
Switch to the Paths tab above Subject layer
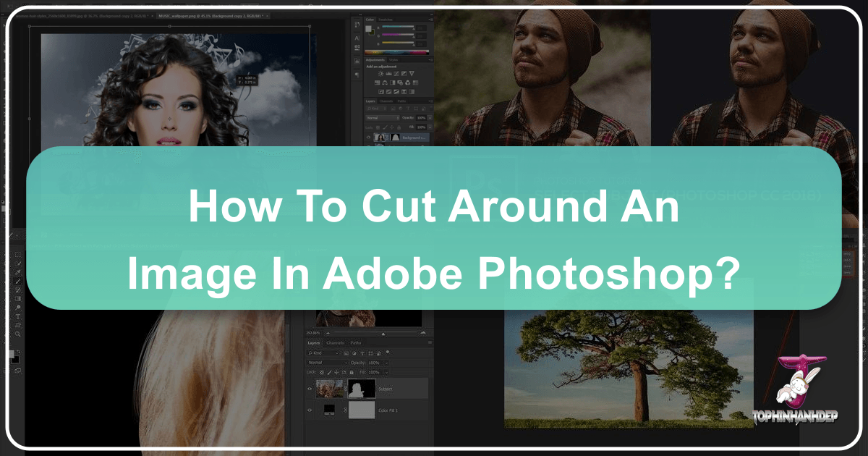point(357,342)
